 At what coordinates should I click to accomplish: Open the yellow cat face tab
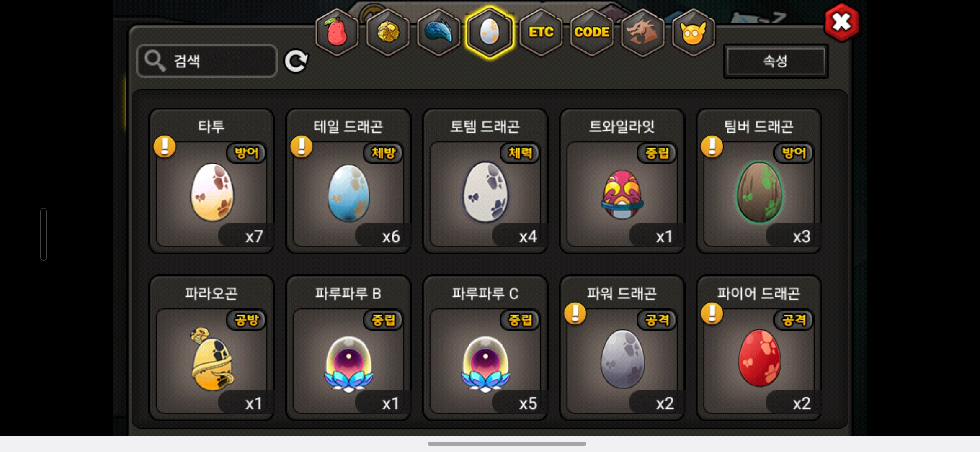point(693,32)
